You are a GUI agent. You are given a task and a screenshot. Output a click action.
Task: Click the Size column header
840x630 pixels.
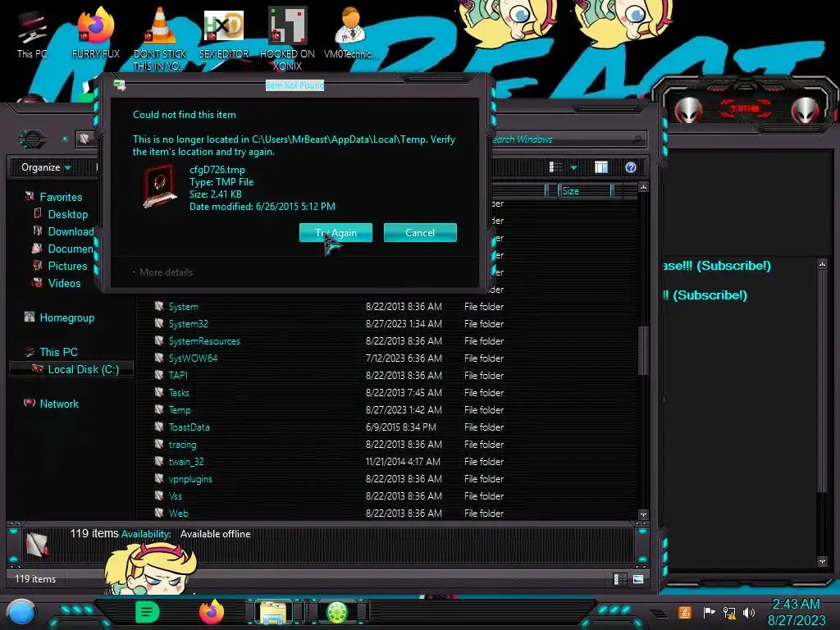[584, 190]
